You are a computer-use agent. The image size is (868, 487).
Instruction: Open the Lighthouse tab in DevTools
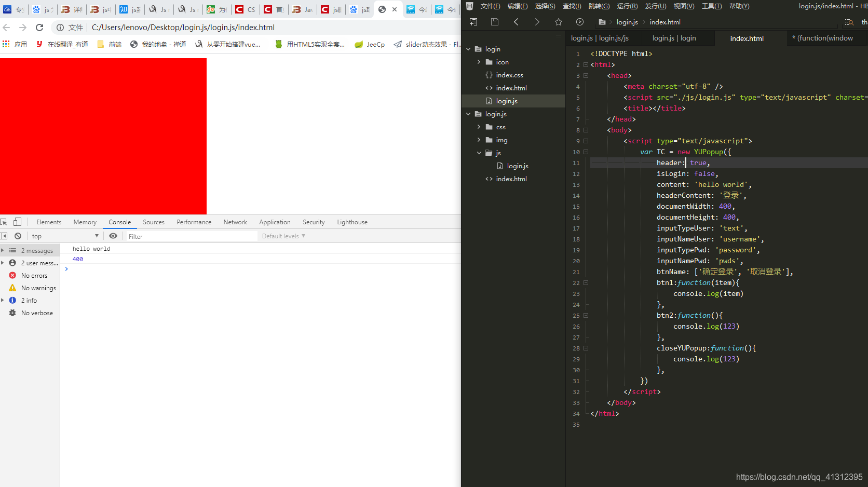coord(352,222)
